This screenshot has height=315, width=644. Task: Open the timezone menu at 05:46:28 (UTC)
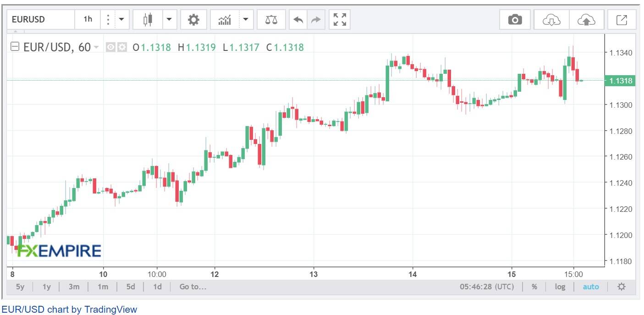(x=487, y=287)
